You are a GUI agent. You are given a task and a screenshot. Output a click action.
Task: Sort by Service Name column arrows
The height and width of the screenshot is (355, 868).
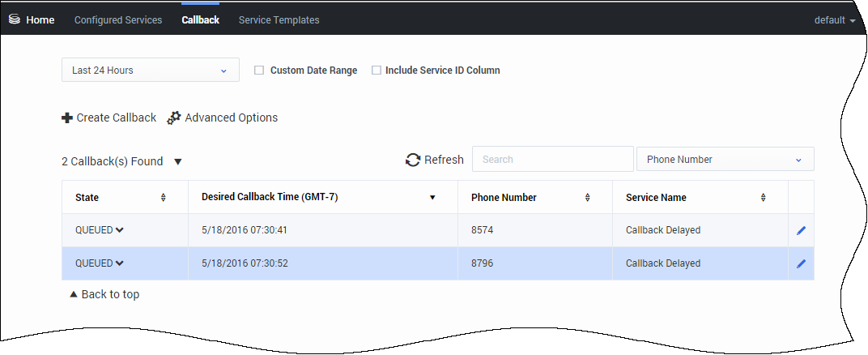coord(763,198)
